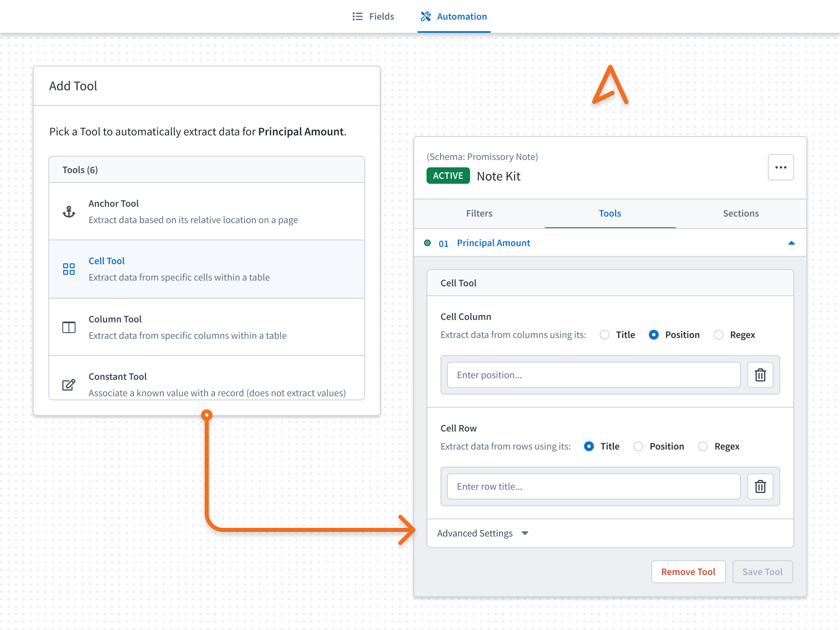The image size is (840, 630).
Task: Click the Enter position input field
Action: (593, 375)
